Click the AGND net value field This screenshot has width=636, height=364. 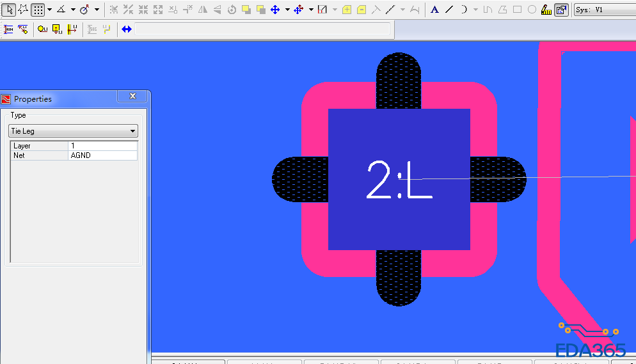click(102, 155)
